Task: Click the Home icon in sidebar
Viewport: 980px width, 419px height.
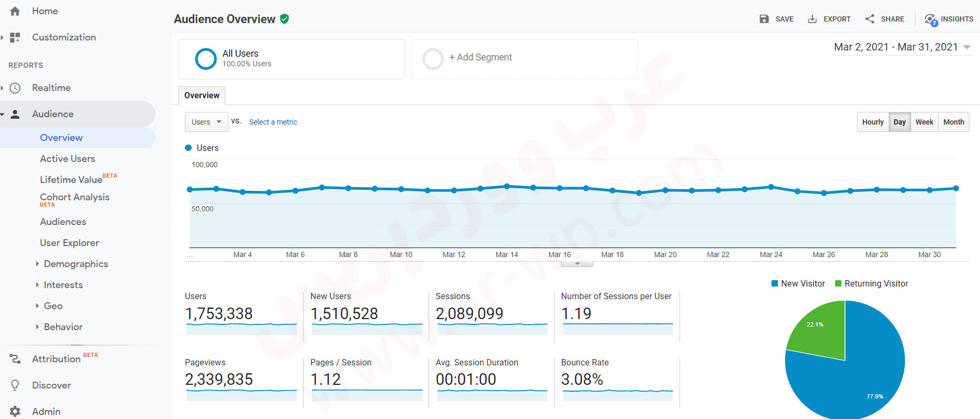Action: coord(15,11)
